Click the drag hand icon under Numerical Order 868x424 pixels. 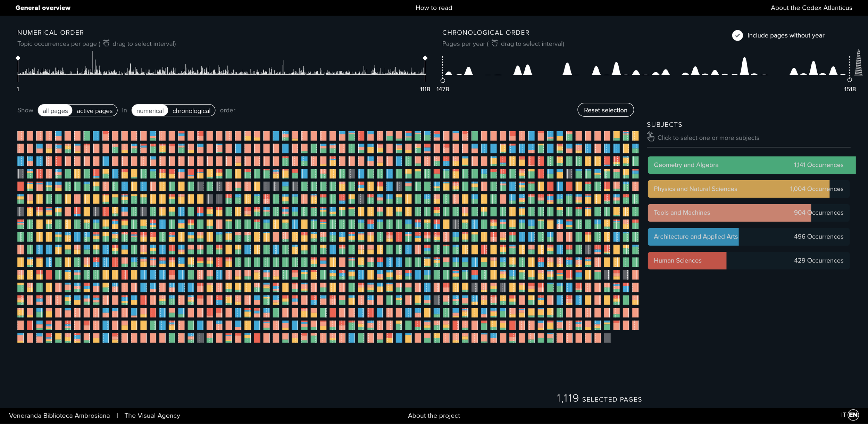click(x=106, y=43)
